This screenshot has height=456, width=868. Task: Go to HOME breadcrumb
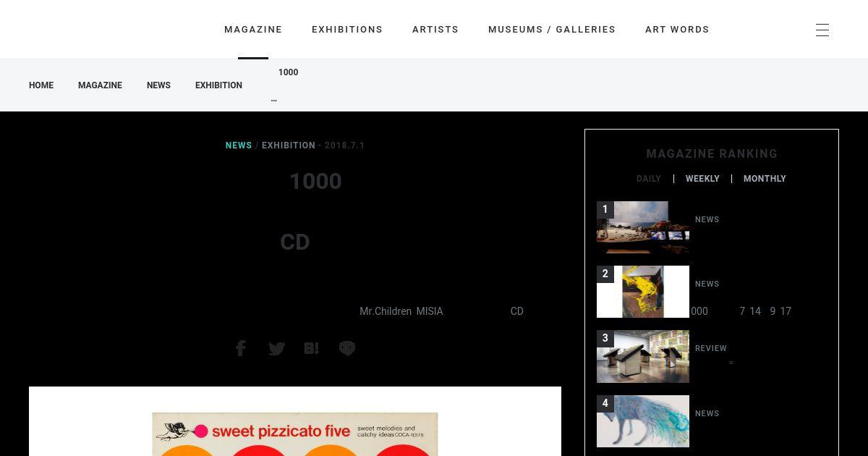pos(41,85)
